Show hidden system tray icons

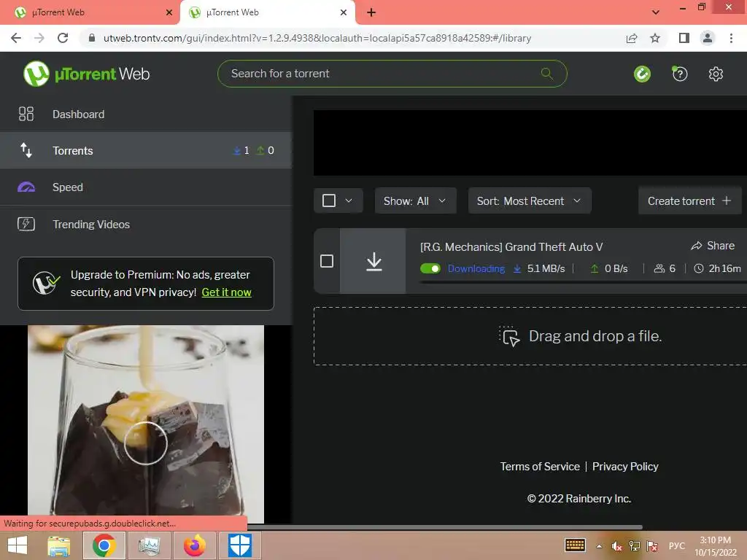pos(599,546)
